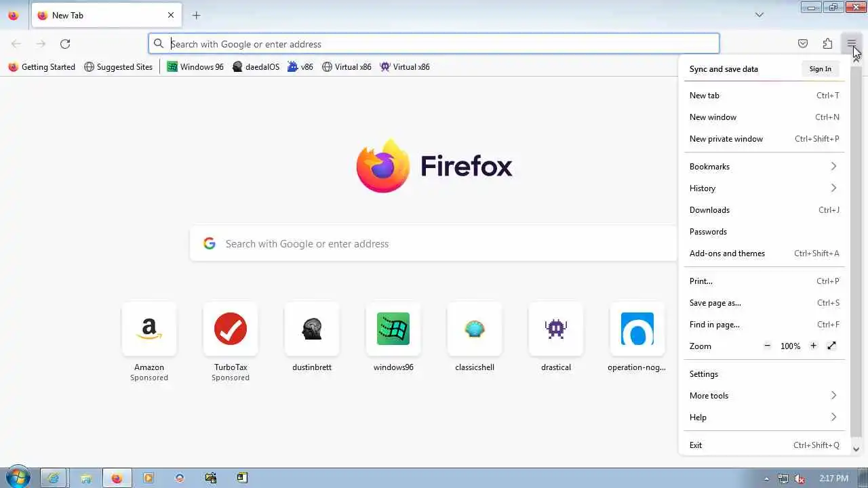868x488 pixels.
Task: Open the Windows 96 bookmark
Action: (195, 67)
